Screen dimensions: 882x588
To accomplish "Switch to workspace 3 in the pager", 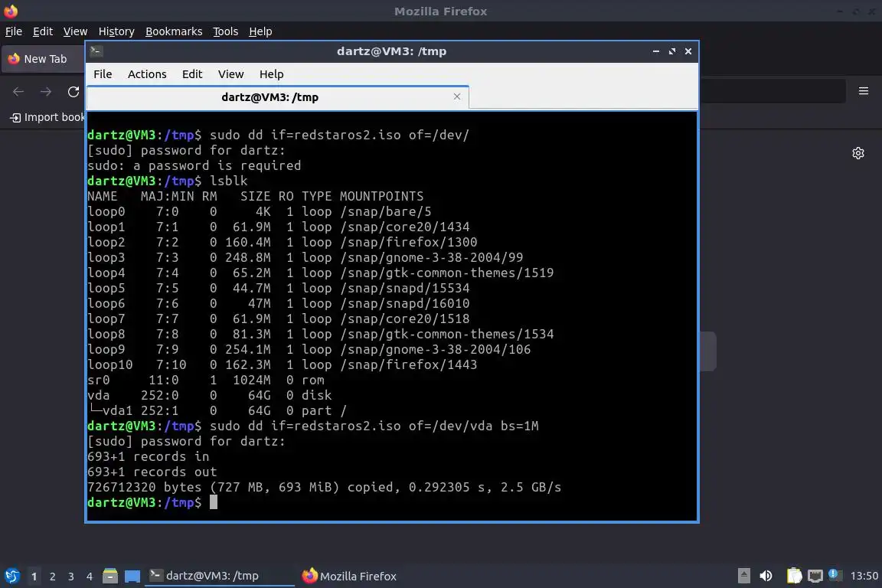I will (71, 577).
